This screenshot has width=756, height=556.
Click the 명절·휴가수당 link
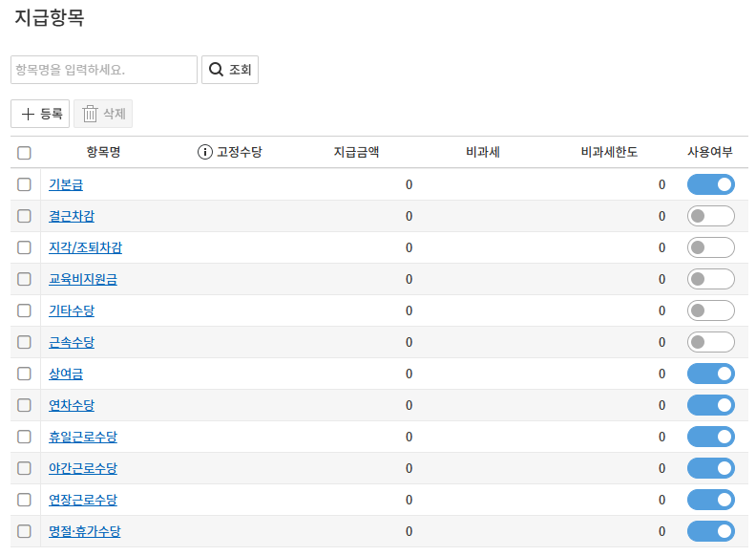click(x=85, y=531)
